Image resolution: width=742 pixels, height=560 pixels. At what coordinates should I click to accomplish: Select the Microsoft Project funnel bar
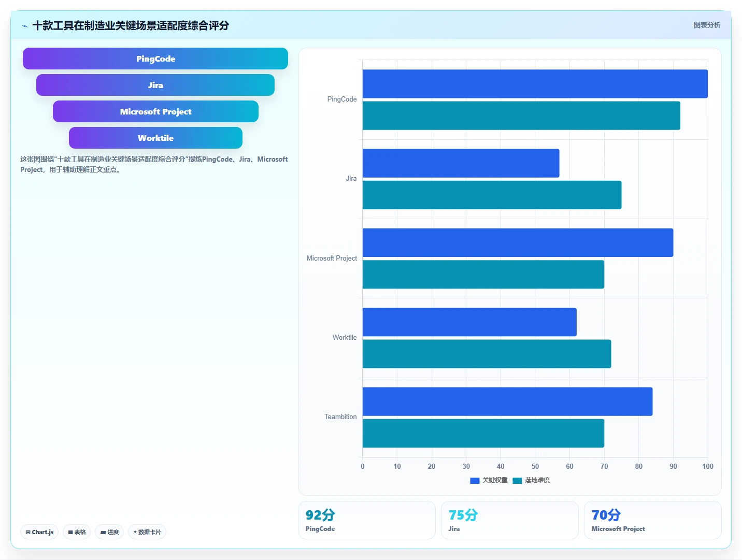coord(155,111)
